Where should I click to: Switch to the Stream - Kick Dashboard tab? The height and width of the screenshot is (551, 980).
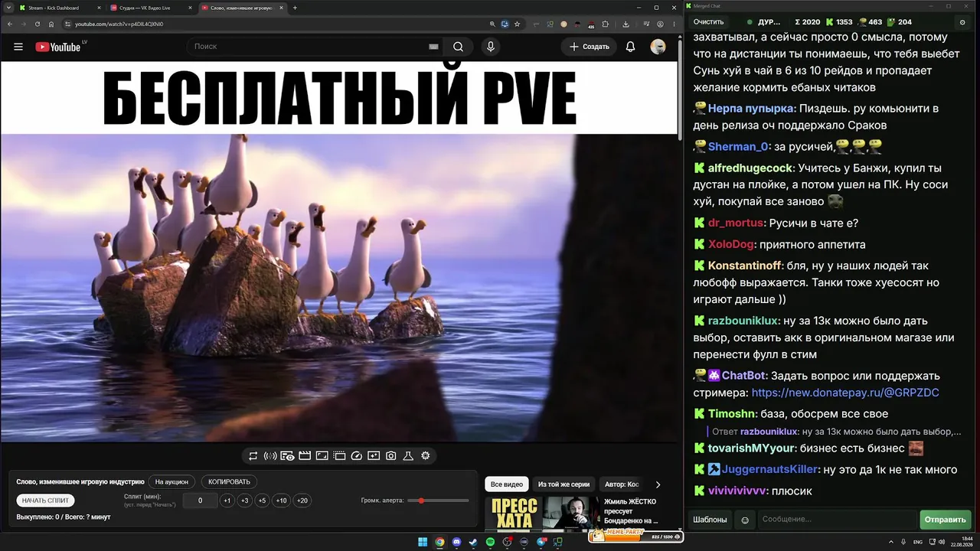[60, 8]
